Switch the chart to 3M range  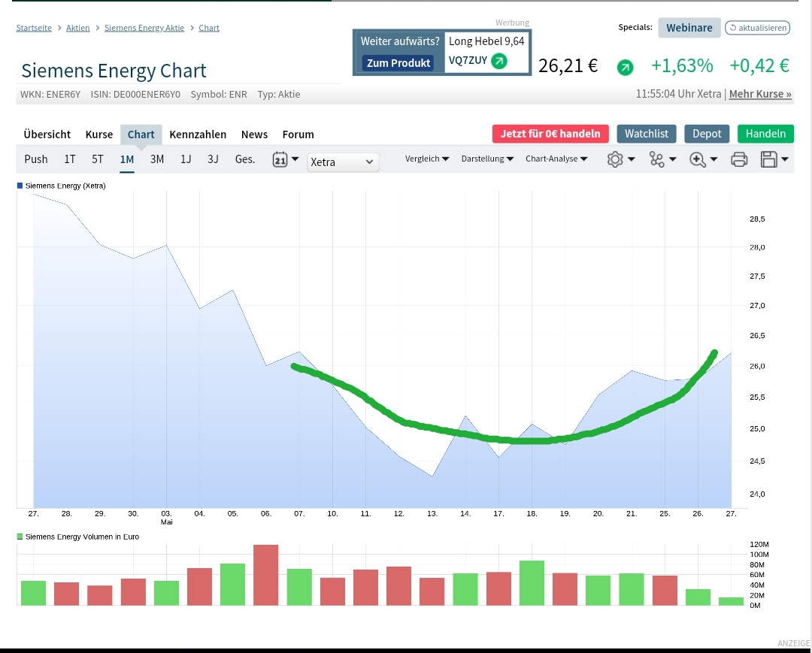click(157, 159)
